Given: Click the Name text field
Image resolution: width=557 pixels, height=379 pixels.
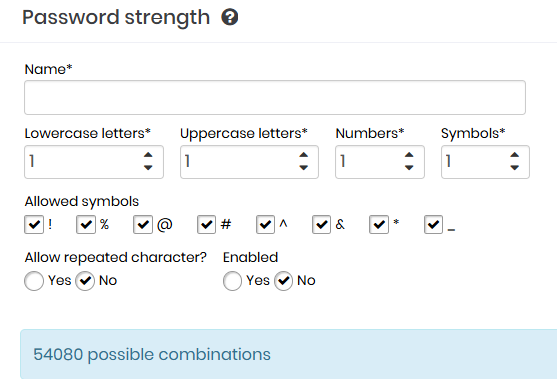Looking at the screenshot, I should [x=275, y=97].
